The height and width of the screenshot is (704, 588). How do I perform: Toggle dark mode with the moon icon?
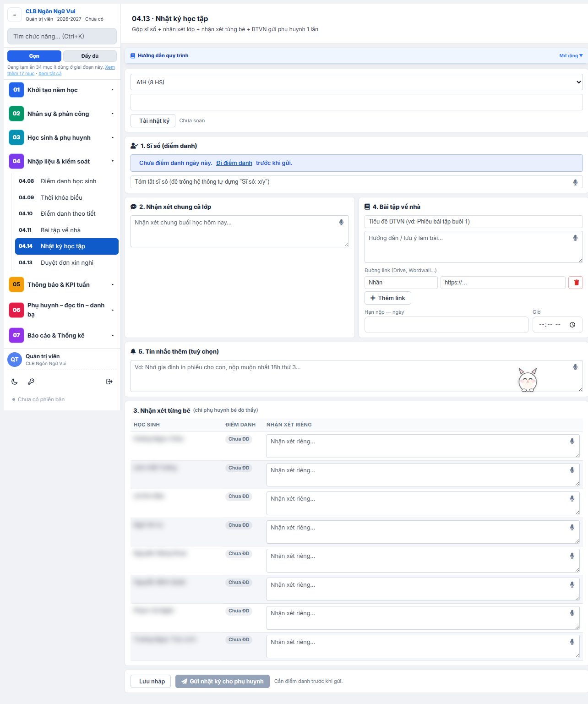point(15,382)
